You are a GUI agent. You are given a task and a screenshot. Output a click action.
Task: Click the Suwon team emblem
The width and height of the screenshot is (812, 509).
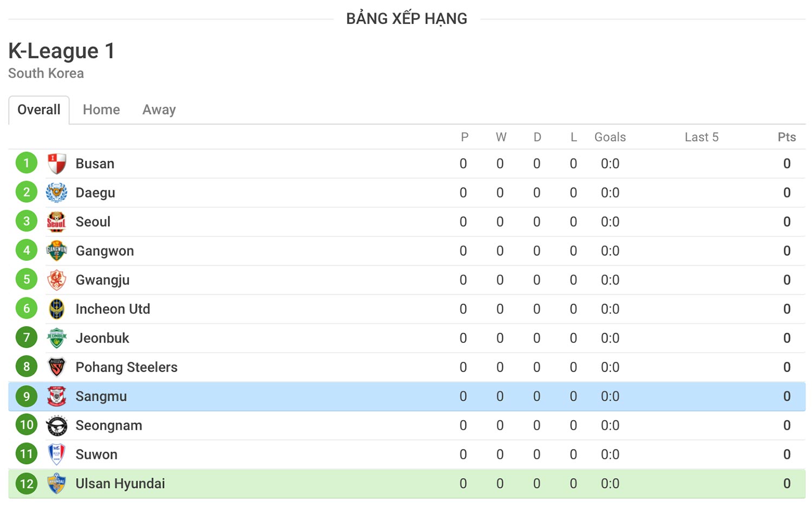coord(57,454)
